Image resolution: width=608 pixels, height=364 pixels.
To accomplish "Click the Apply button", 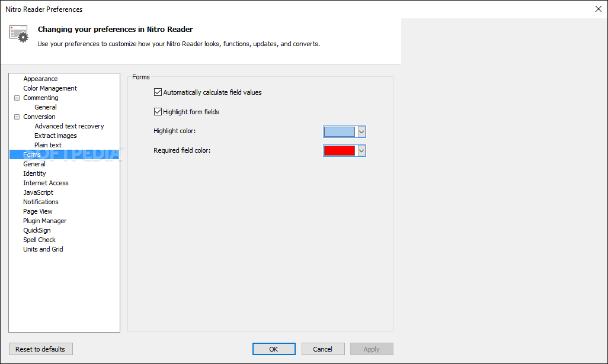I will [372, 349].
